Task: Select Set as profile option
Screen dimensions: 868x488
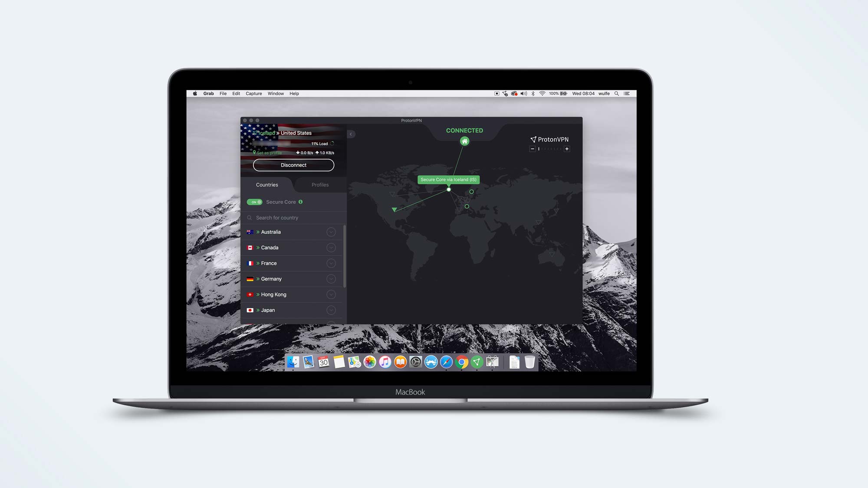Action: 268,153
